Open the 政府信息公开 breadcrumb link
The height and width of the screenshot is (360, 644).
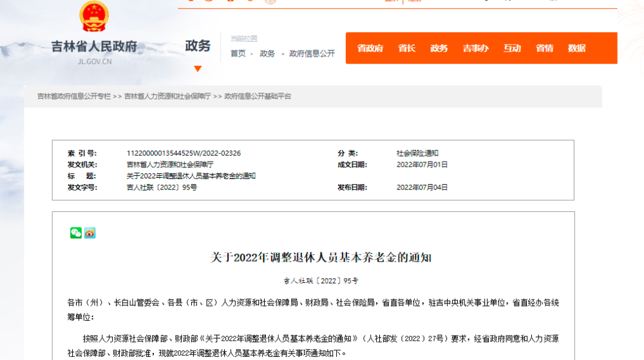312,53
